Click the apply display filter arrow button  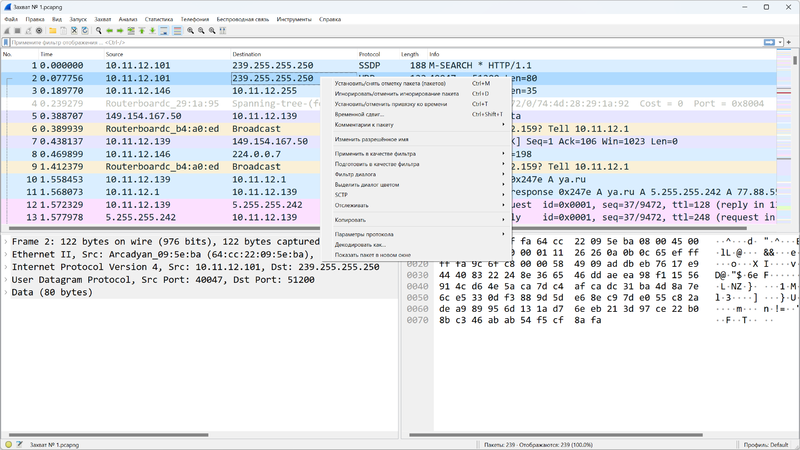[769, 42]
